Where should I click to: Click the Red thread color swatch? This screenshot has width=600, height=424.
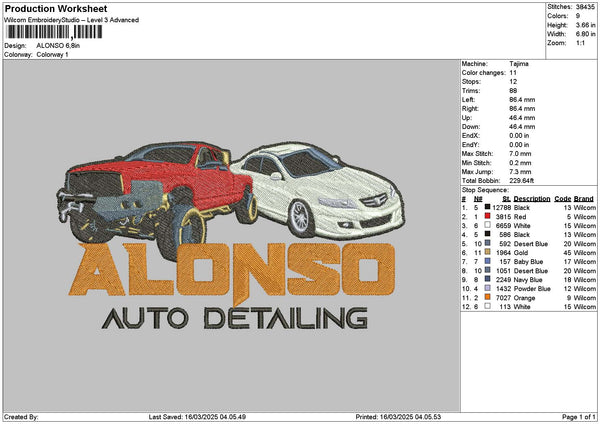(x=487, y=216)
